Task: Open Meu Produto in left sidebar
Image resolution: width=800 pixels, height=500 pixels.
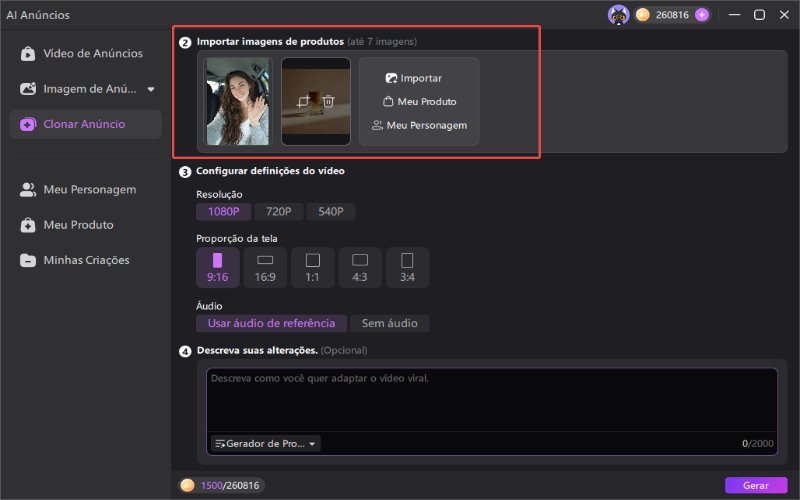Action: (85, 224)
